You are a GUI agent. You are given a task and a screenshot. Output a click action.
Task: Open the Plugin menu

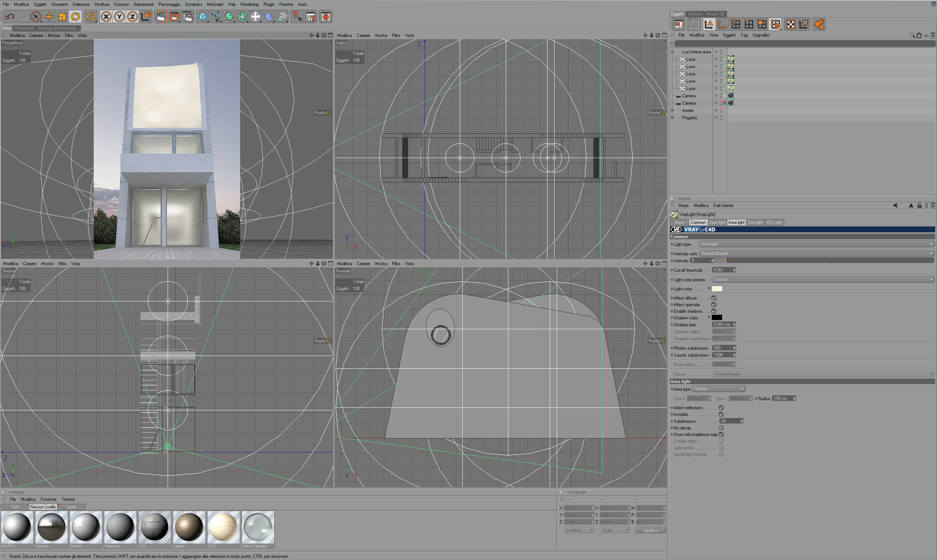[x=269, y=4]
